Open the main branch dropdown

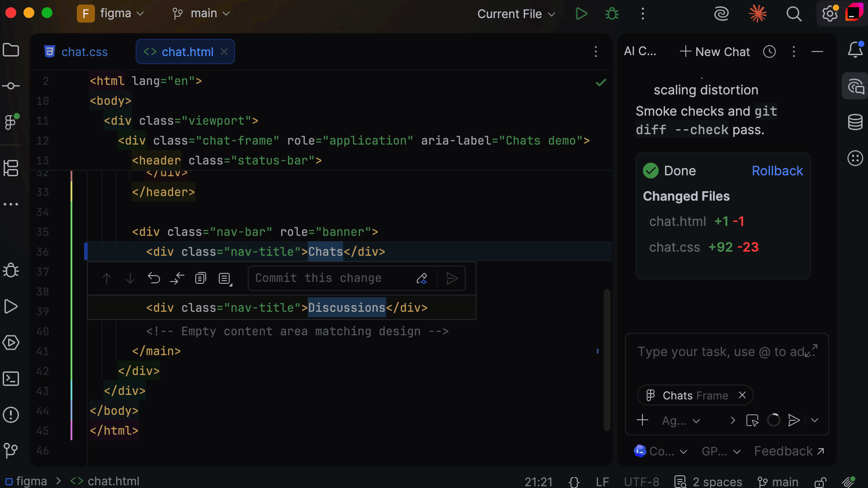pos(201,14)
